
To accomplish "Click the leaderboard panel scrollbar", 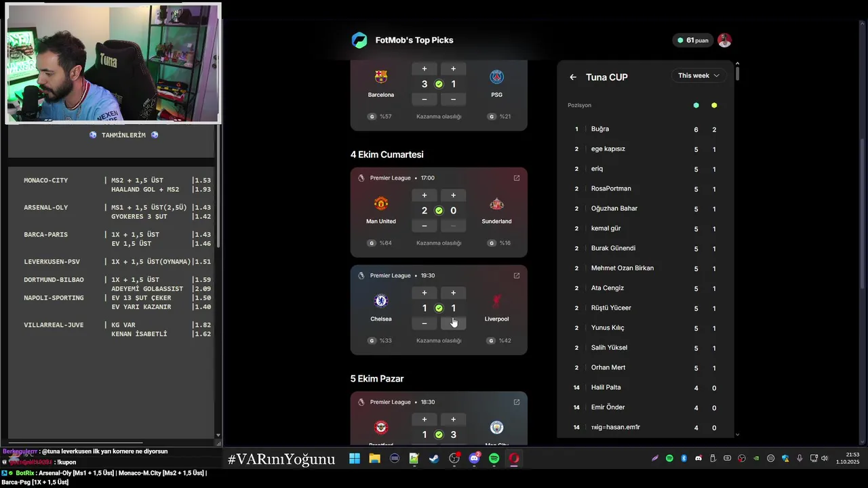I will pyautogui.click(x=737, y=73).
